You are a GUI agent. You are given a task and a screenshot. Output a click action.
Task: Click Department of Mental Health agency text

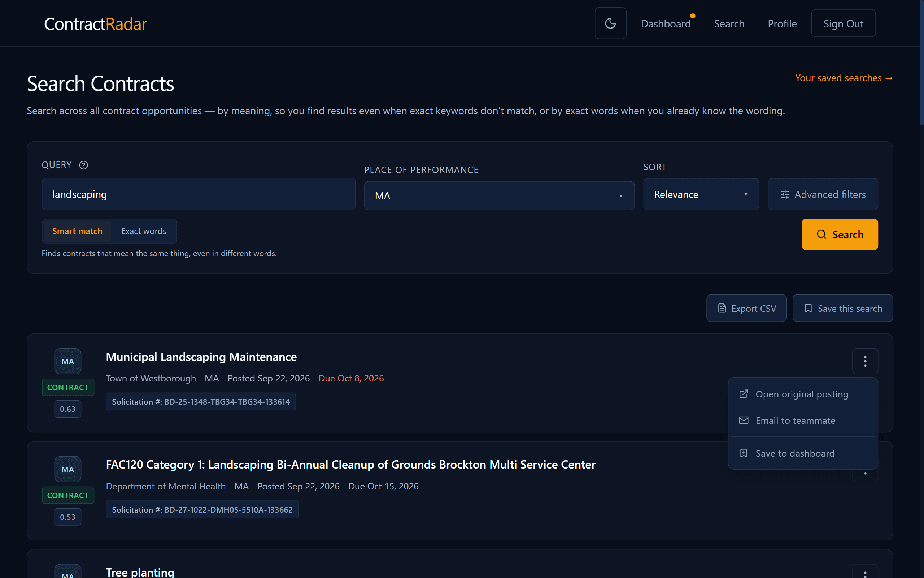(x=166, y=486)
